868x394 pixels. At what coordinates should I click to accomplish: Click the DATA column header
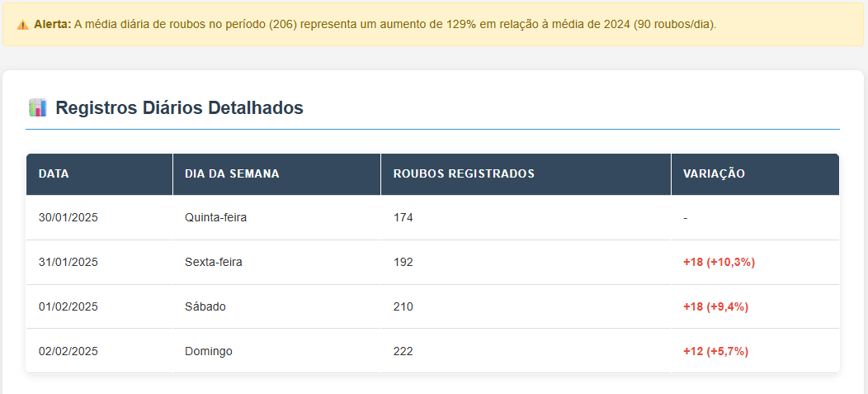pos(54,174)
